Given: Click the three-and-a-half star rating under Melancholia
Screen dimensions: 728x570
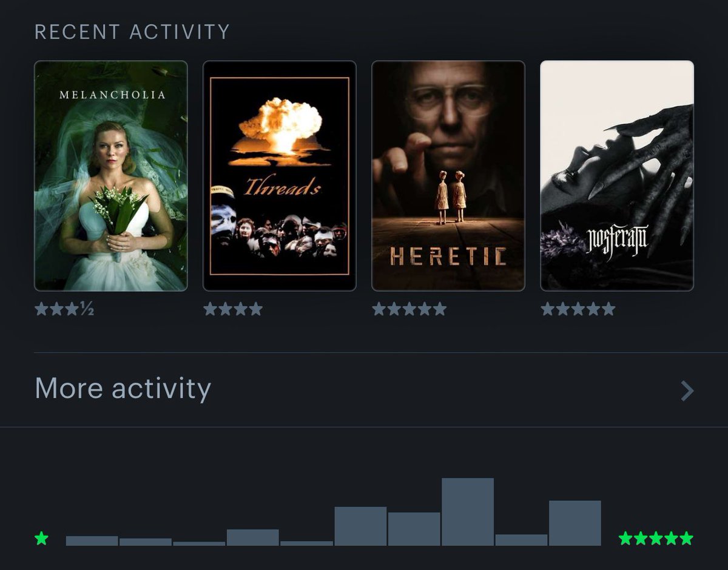Looking at the screenshot, I should (x=64, y=310).
